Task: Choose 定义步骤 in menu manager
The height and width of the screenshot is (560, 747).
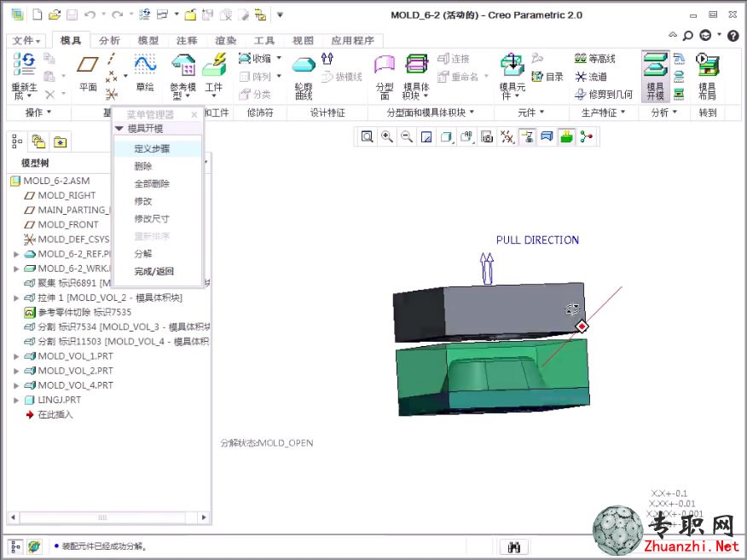Action: coord(152,148)
